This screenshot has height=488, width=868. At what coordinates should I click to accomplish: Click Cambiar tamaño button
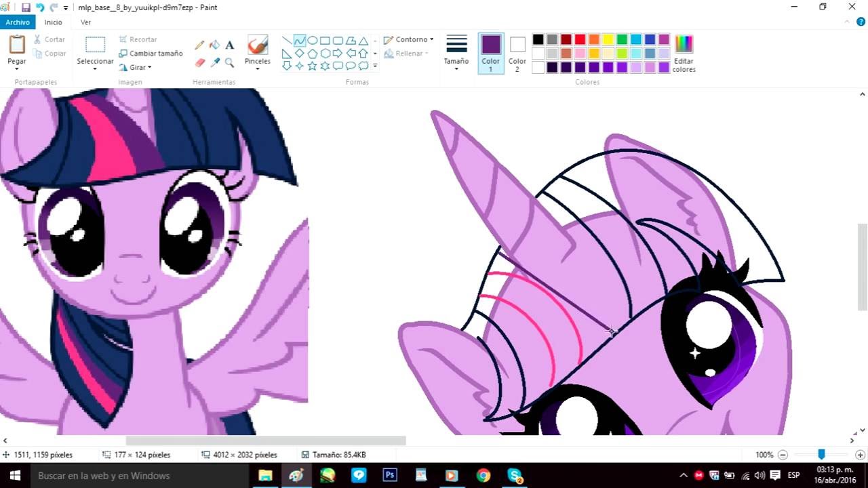[151, 53]
